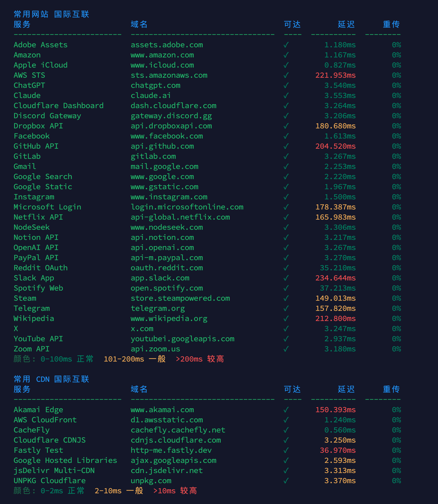The image size is (438, 504).
Task: Select the assets.adobe.com domain text
Action: point(167,45)
